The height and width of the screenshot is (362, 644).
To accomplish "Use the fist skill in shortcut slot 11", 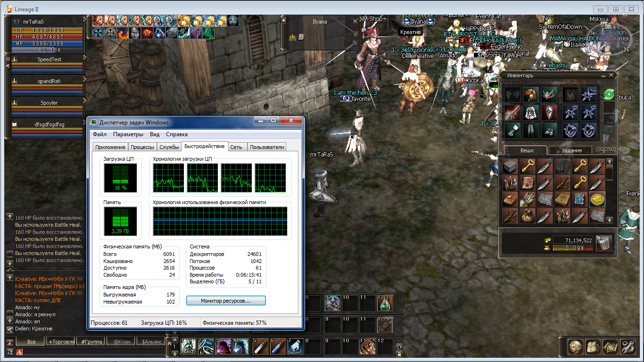I will point(367,346).
